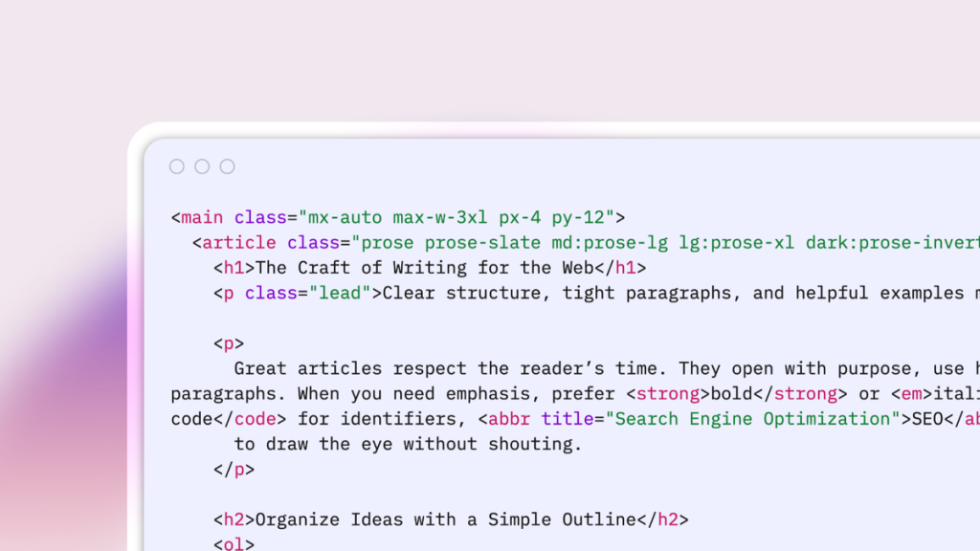Select the abbr title attribute

568,418
